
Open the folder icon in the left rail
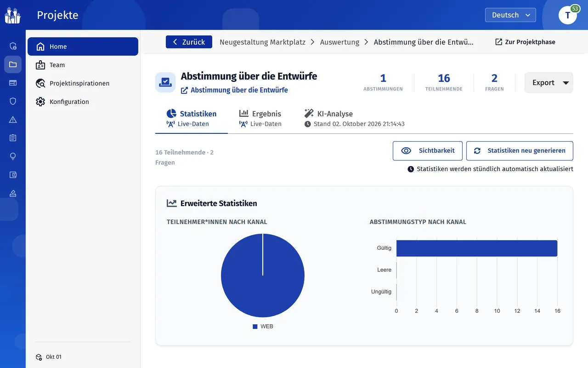13,64
